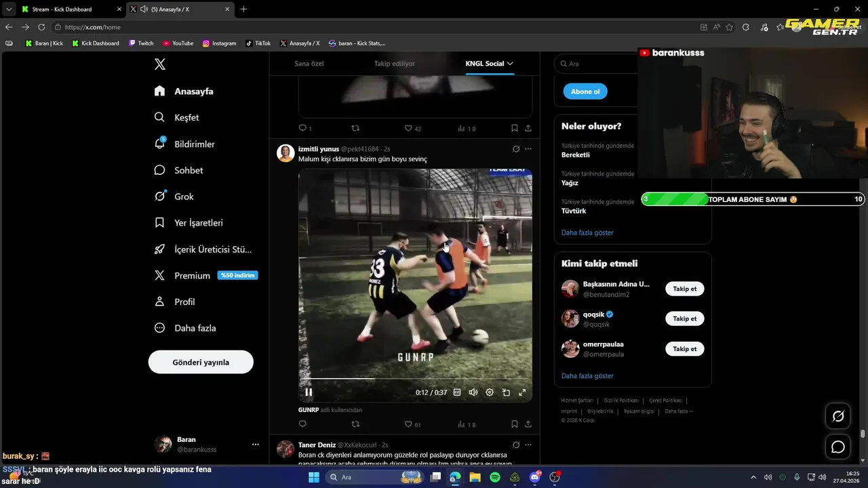Open izmitli yunus post more options
Viewport: 868px width, 488px height.
(528, 149)
